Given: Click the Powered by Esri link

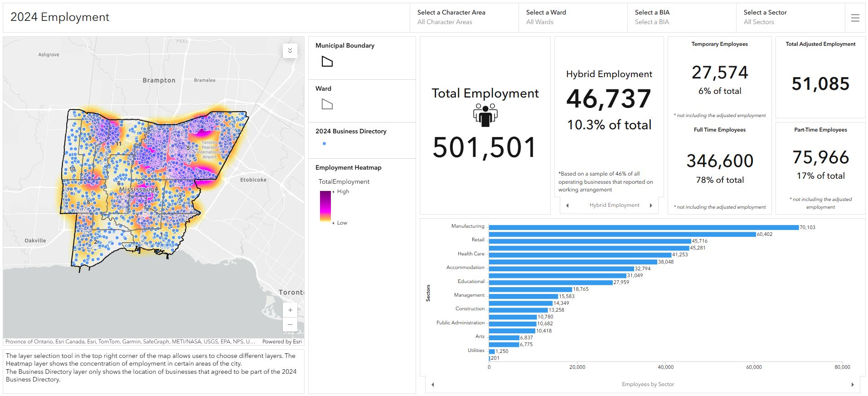Looking at the screenshot, I should tap(281, 342).
